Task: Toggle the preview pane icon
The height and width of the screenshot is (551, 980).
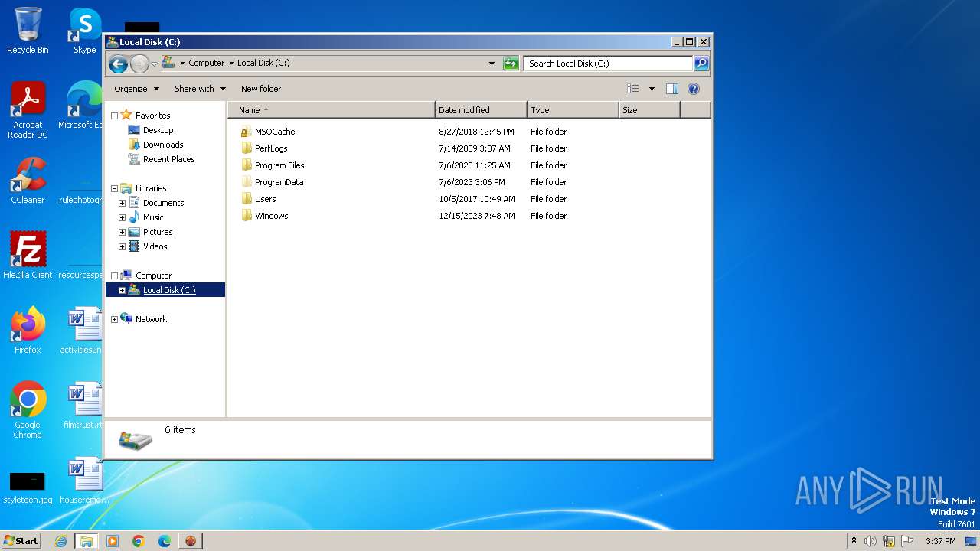Action: coord(671,89)
